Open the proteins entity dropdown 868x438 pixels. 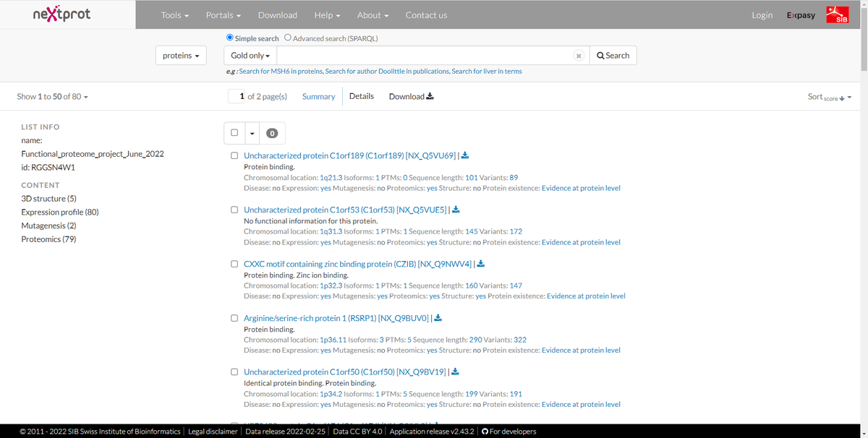click(x=181, y=56)
